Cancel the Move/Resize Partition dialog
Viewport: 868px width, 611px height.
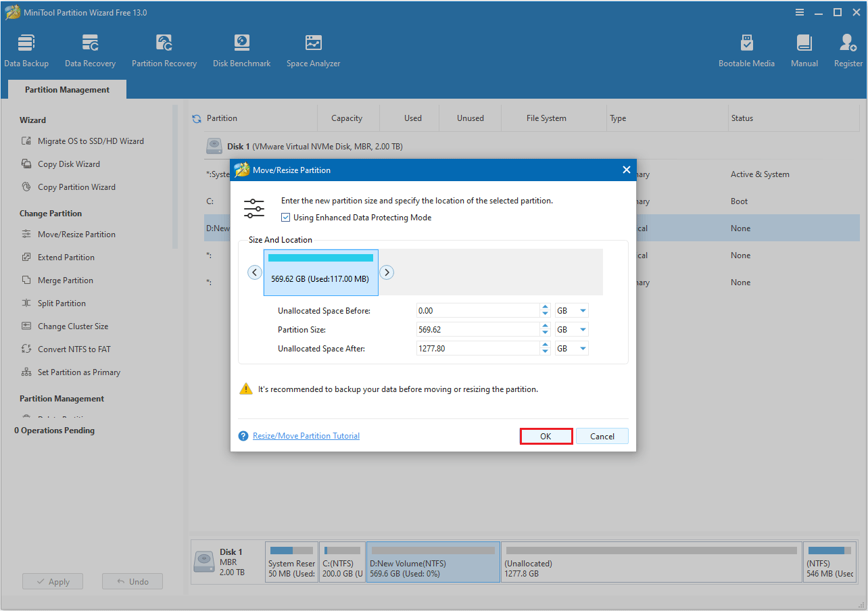point(602,436)
